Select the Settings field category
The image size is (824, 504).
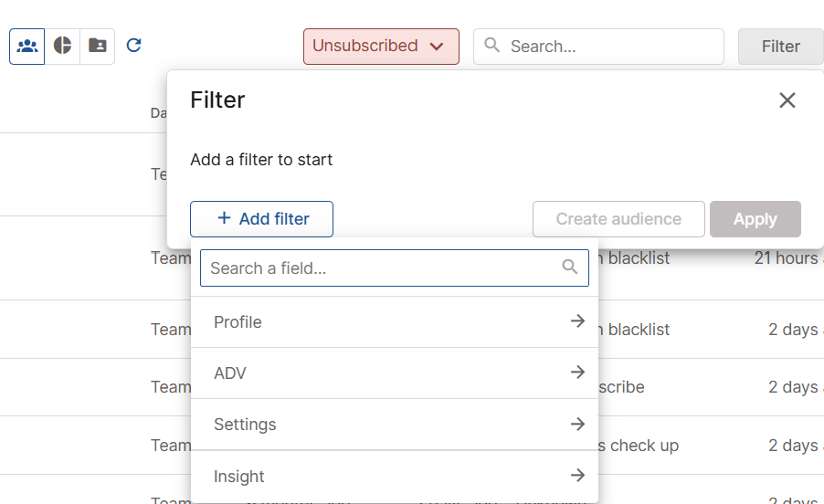coord(245,425)
